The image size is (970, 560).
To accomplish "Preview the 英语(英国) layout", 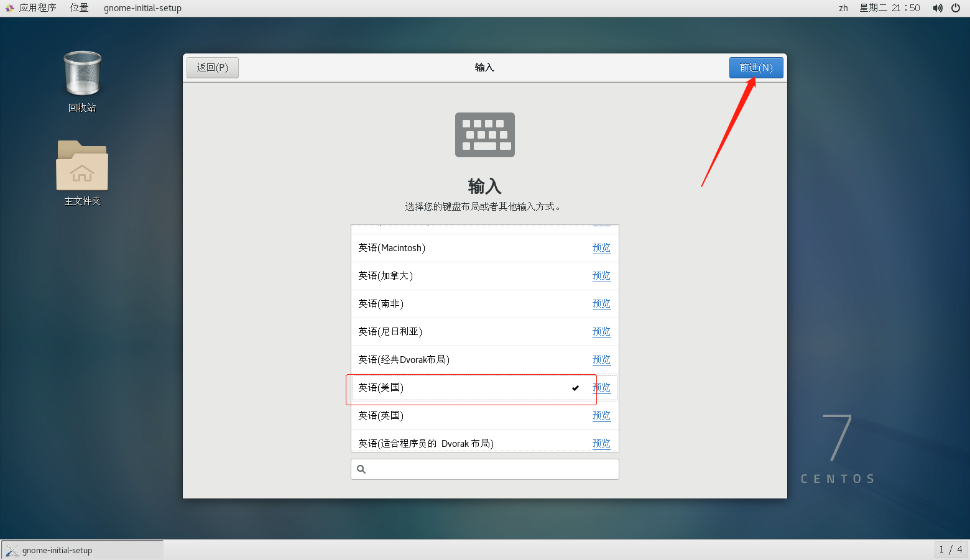I will (x=601, y=416).
